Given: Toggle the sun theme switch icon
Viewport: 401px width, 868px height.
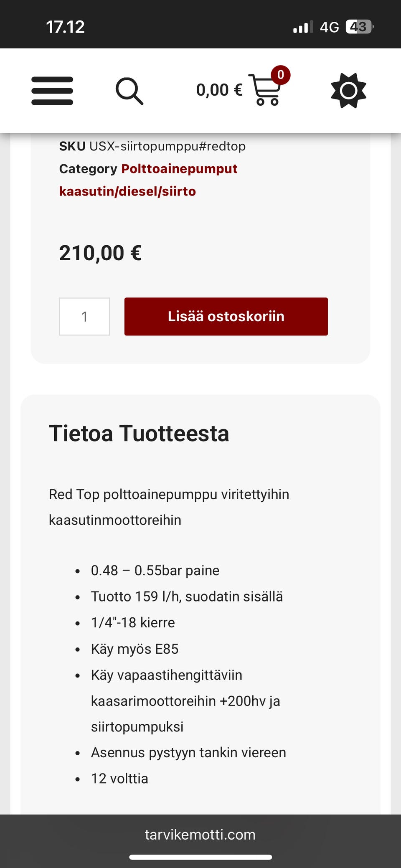Looking at the screenshot, I should (x=348, y=91).
